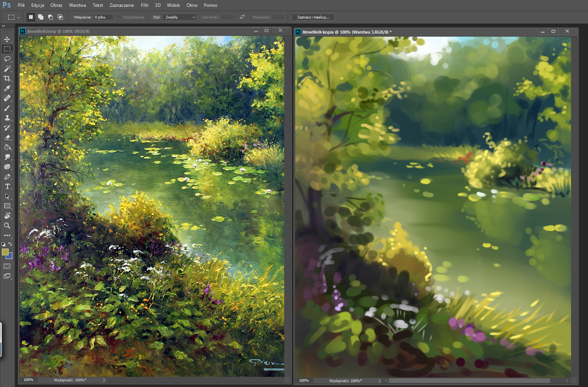
Task: Select the Clone Stamp tool
Action: point(7,118)
